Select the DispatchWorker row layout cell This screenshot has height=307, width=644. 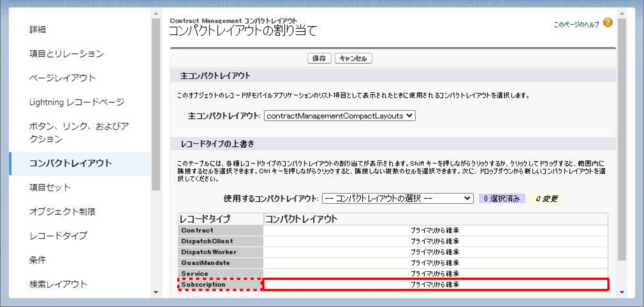pyautogui.click(x=435, y=252)
